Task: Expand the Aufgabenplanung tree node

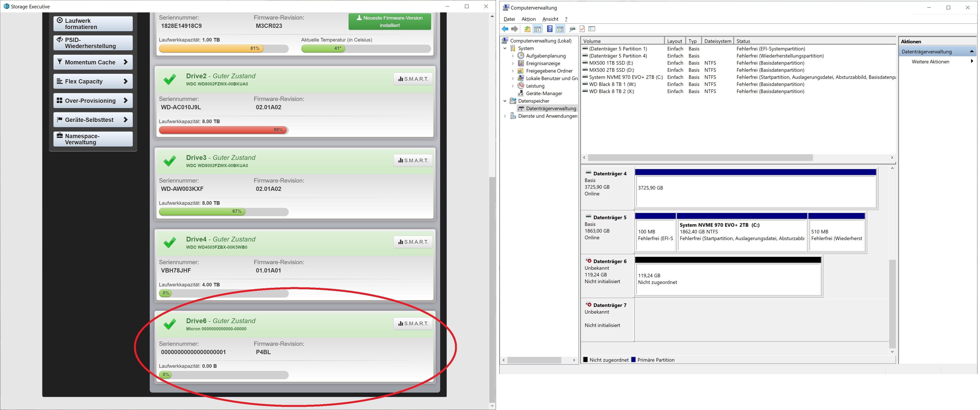Action: tap(513, 56)
